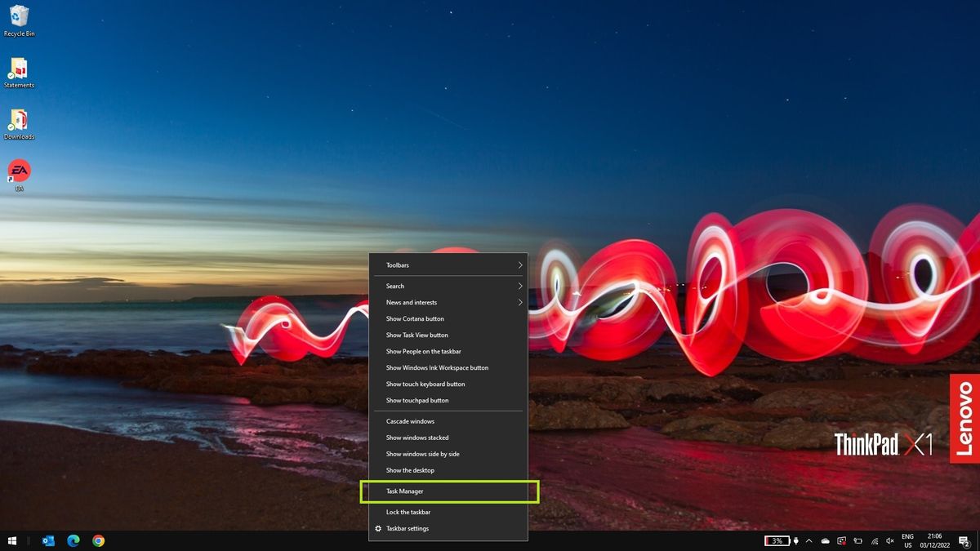Choose Show windows side by side
This screenshot has height=551, width=980.
448,455
